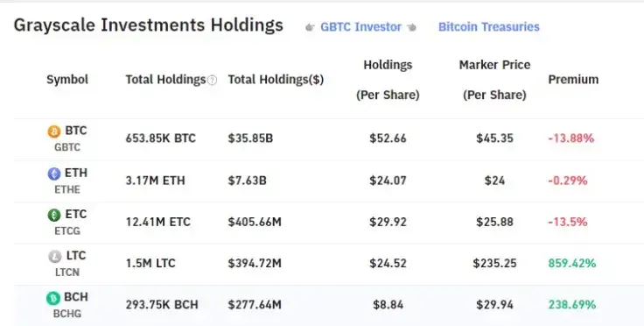This screenshot has width=644, height=326.
Task: Click the Bitcoin BTC coin icon
Action: coord(54,131)
